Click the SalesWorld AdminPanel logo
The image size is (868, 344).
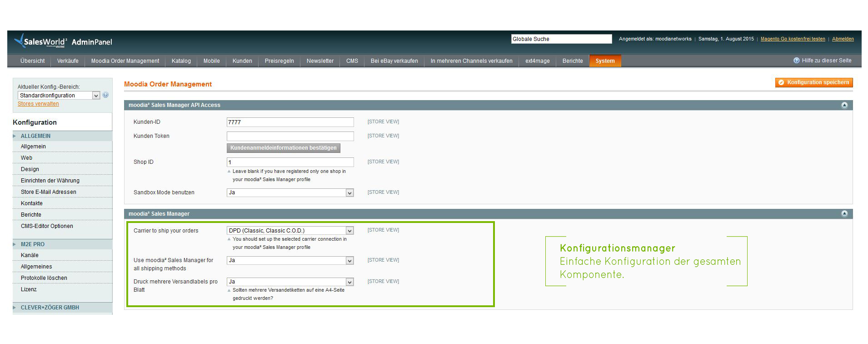[x=63, y=41]
